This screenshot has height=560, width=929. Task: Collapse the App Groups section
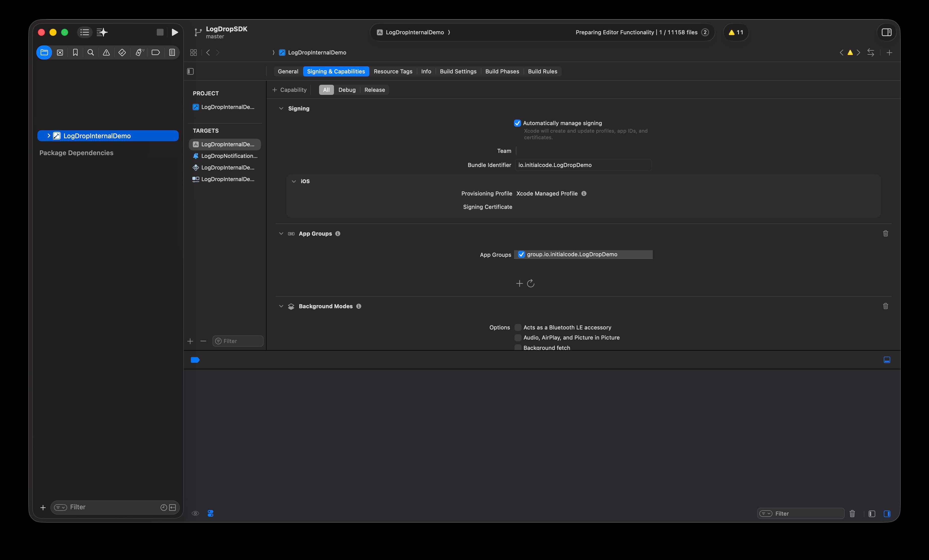click(281, 234)
